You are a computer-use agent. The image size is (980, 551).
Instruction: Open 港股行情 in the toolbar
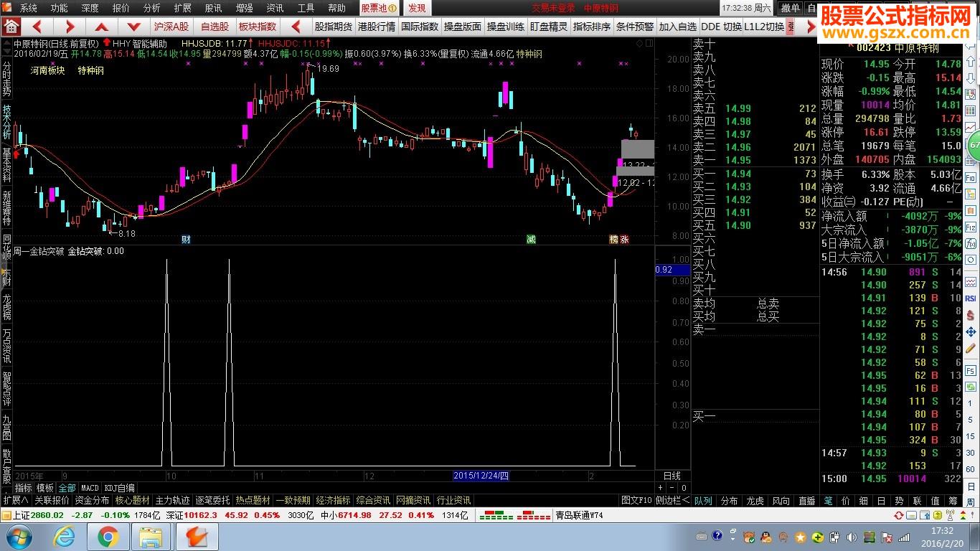[x=377, y=27]
